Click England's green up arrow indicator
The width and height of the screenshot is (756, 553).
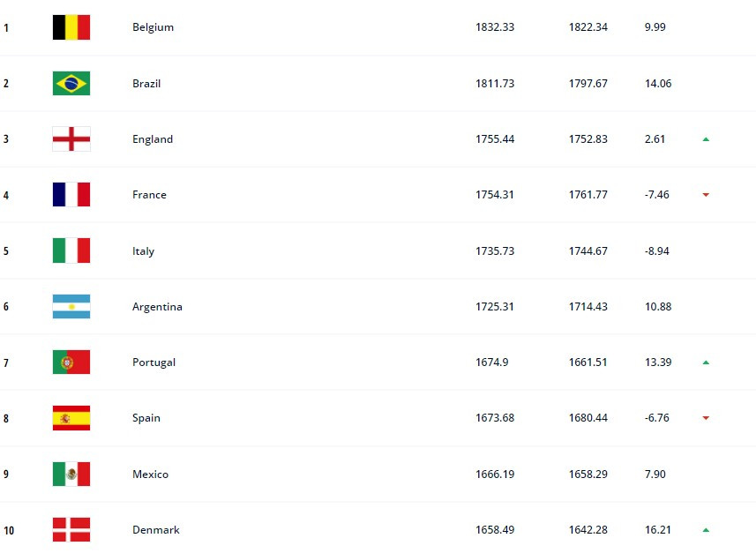point(706,139)
